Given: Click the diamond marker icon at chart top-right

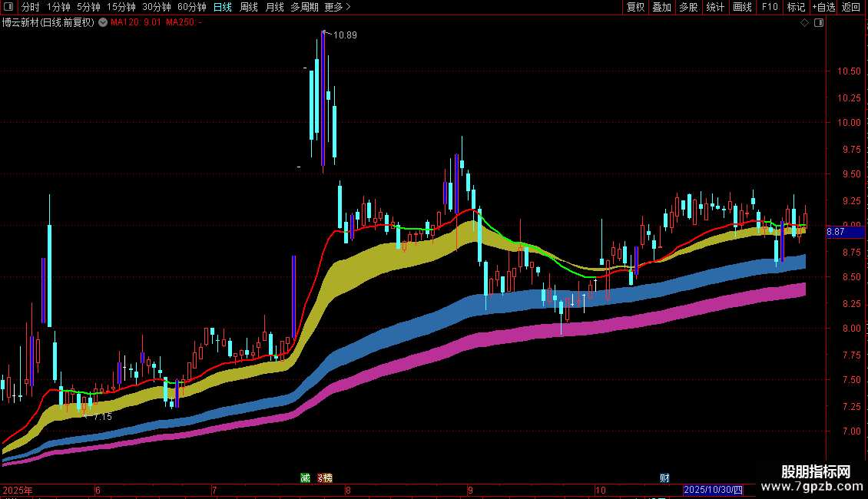Looking at the screenshot, I should click(x=805, y=22).
